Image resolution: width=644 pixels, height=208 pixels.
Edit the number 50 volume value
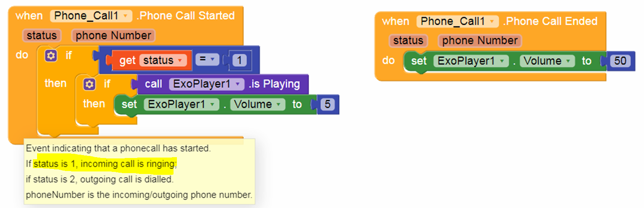tap(620, 61)
